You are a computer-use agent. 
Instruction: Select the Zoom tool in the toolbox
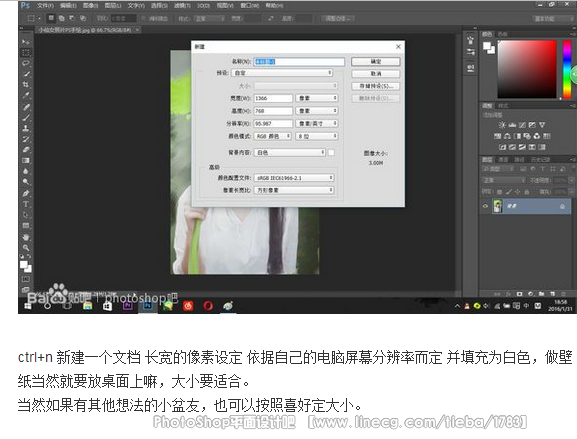coord(25,248)
